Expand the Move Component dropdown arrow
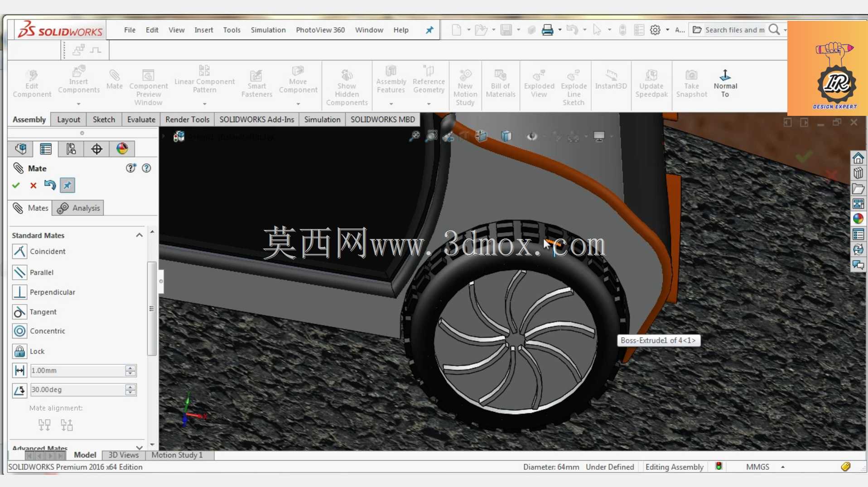This screenshot has height=487, width=868. click(298, 104)
